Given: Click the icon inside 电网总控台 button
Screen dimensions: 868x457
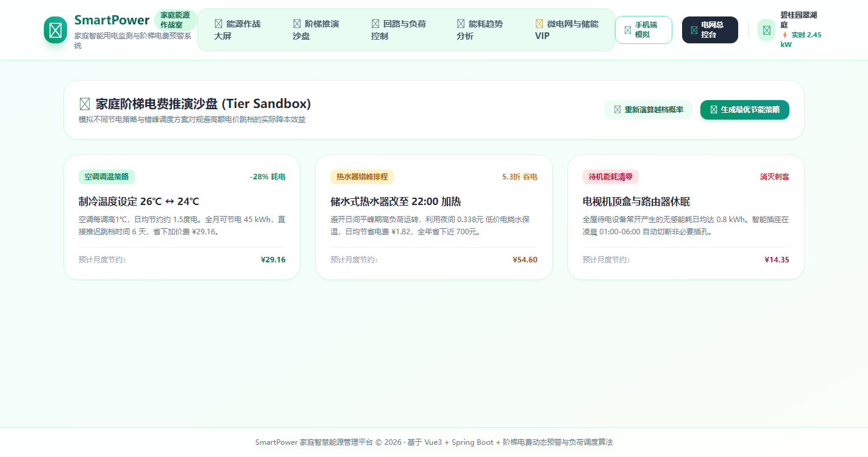Looking at the screenshot, I should (694, 30).
